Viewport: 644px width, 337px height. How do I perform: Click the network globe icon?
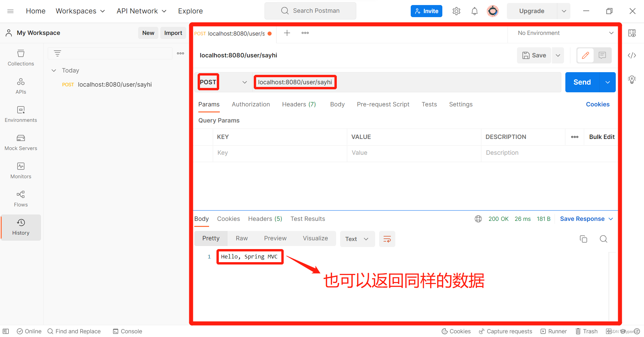tap(478, 219)
